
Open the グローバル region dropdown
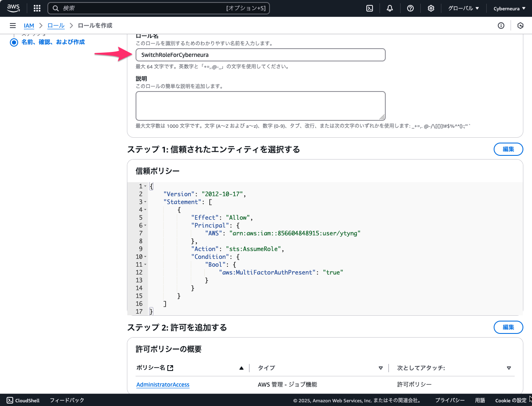pos(464,8)
